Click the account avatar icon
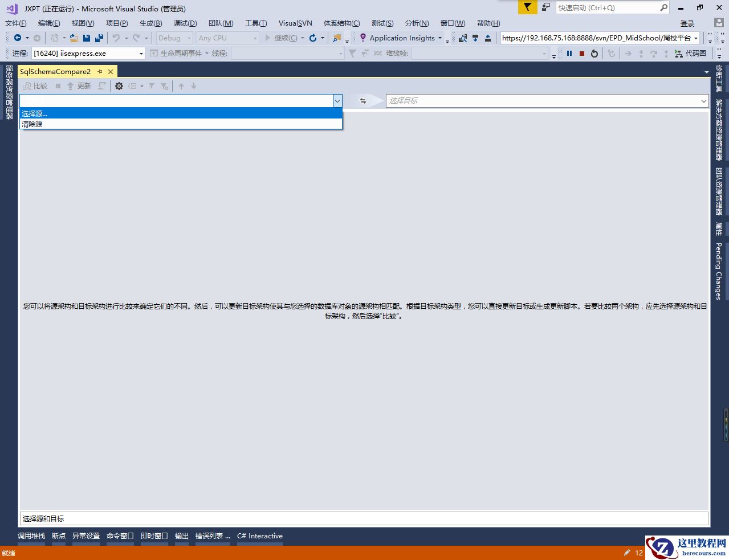 coord(719,23)
